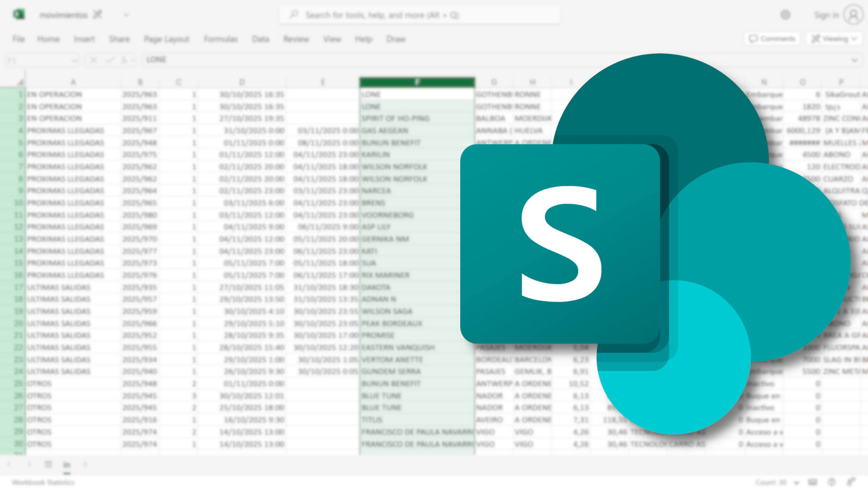868x488 pixels.
Task: Open the Name Box dropdown arrow
Action: 74,61
